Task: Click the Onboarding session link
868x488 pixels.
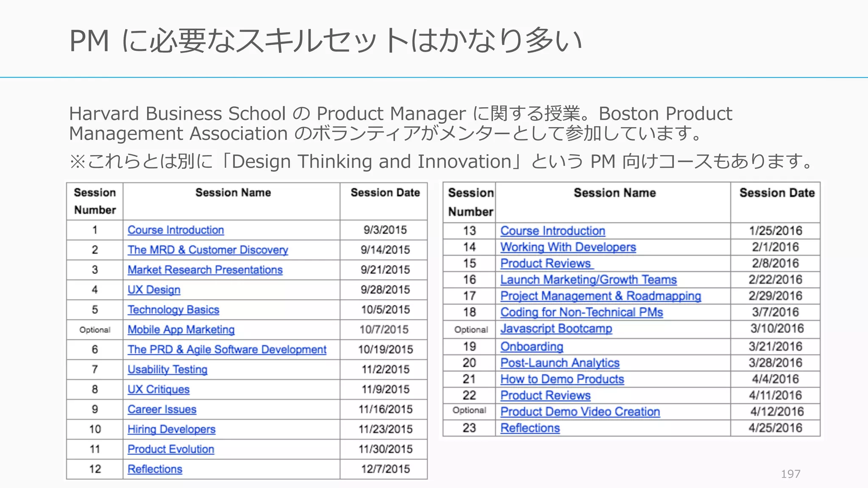Action: pos(532,347)
